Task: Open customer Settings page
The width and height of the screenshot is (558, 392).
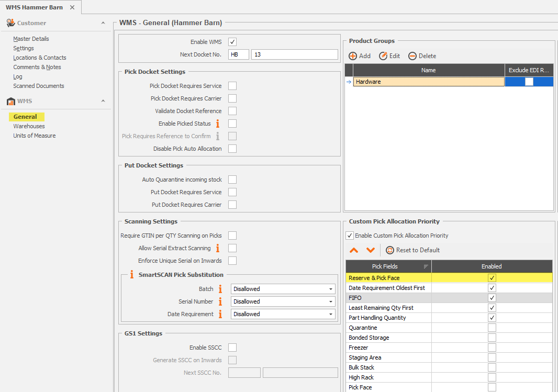Action: click(24, 48)
